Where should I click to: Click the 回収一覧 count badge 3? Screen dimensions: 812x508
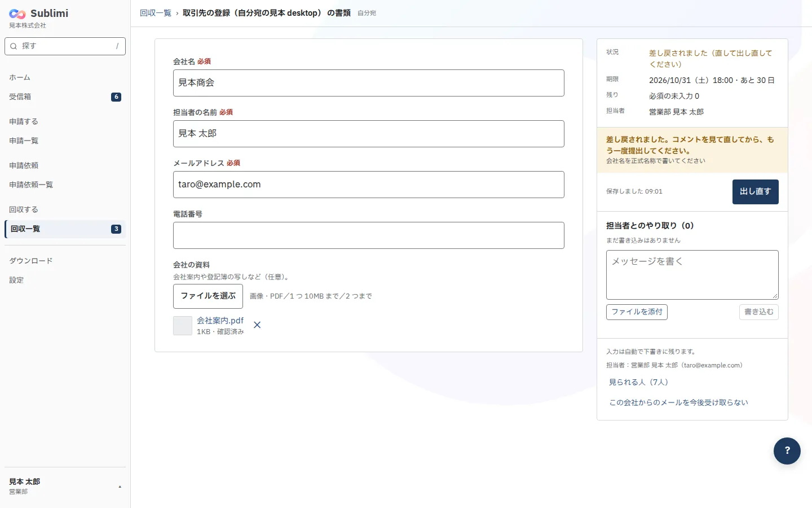(x=116, y=229)
